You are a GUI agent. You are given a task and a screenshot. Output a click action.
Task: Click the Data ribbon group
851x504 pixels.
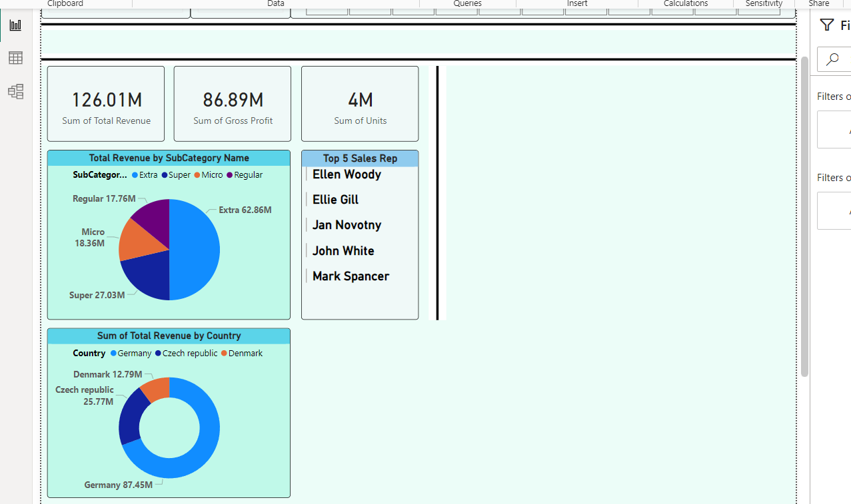pyautogui.click(x=275, y=3)
